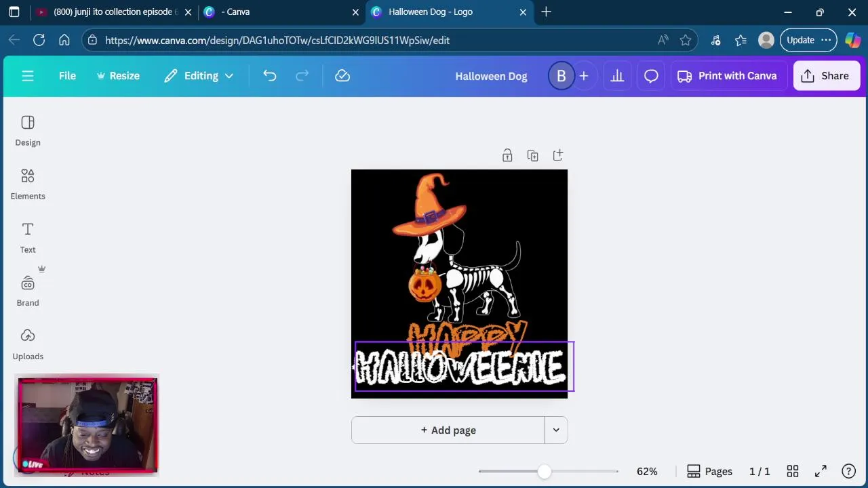Open the B profile avatar

[x=561, y=76]
